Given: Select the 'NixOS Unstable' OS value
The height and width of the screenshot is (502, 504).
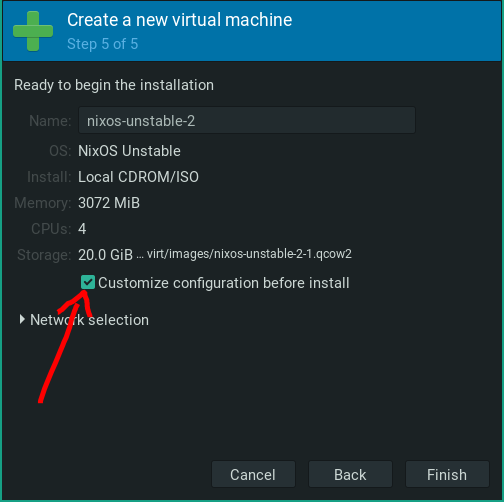Looking at the screenshot, I should click(129, 151).
